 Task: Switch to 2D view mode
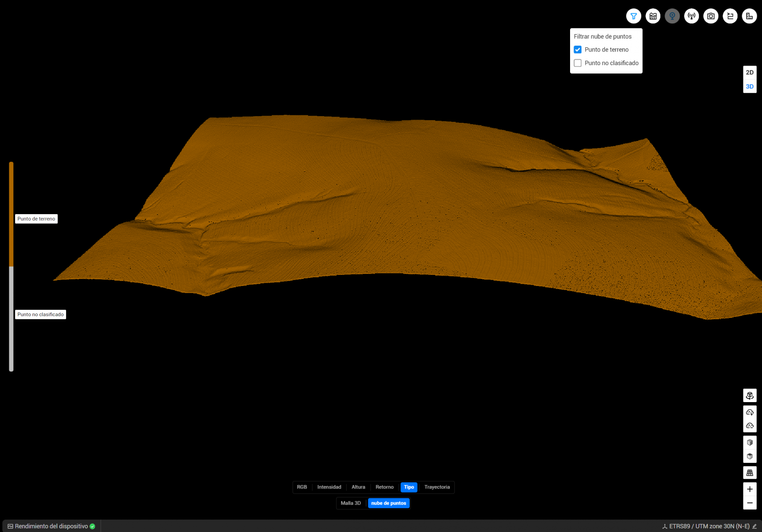point(750,72)
